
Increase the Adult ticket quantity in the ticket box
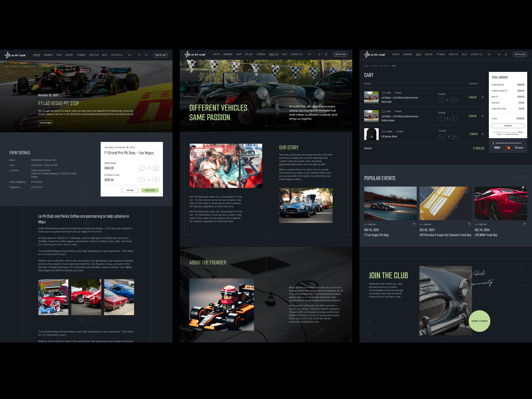click(x=155, y=168)
